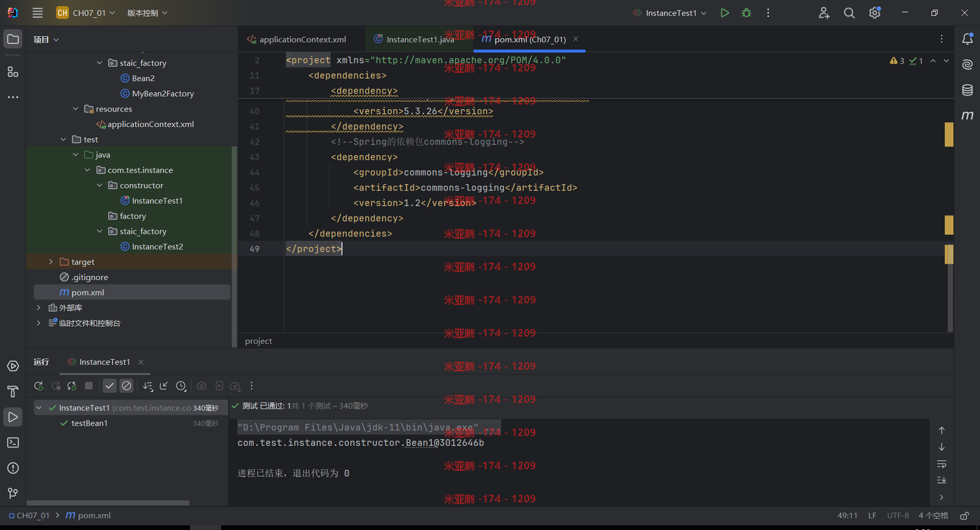This screenshot has height=530, width=980.
Task: Toggle scroll to end of console
Action: [942, 481]
